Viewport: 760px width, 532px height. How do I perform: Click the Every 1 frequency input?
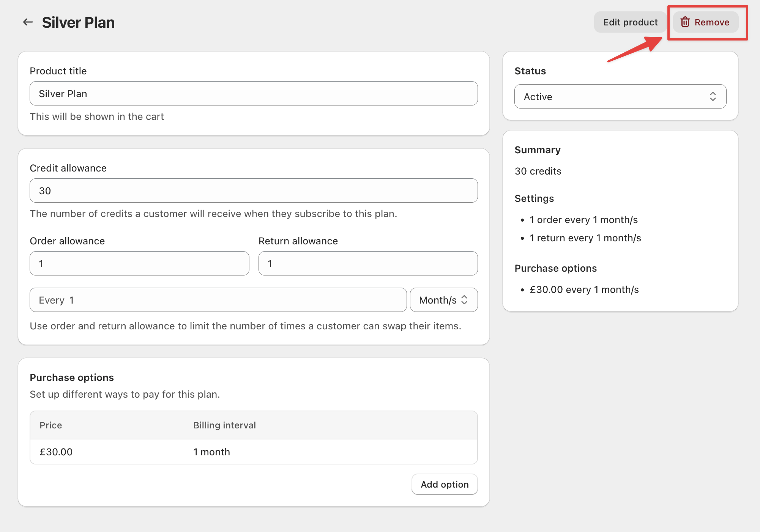218,300
